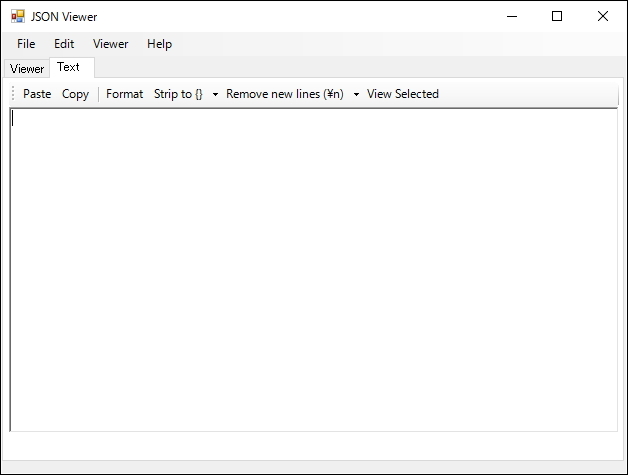This screenshot has height=475, width=628.
Task: Click Strip to {} button
Action: (178, 94)
